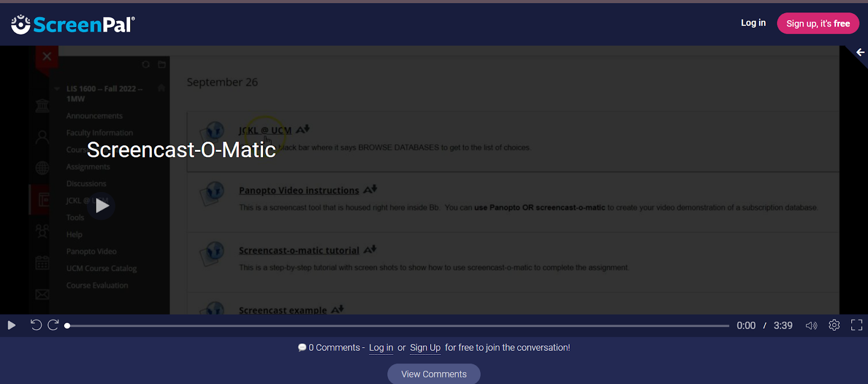Toggle the volume speaker icon
Viewport: 868px width, 384px height.
point(811,325)
